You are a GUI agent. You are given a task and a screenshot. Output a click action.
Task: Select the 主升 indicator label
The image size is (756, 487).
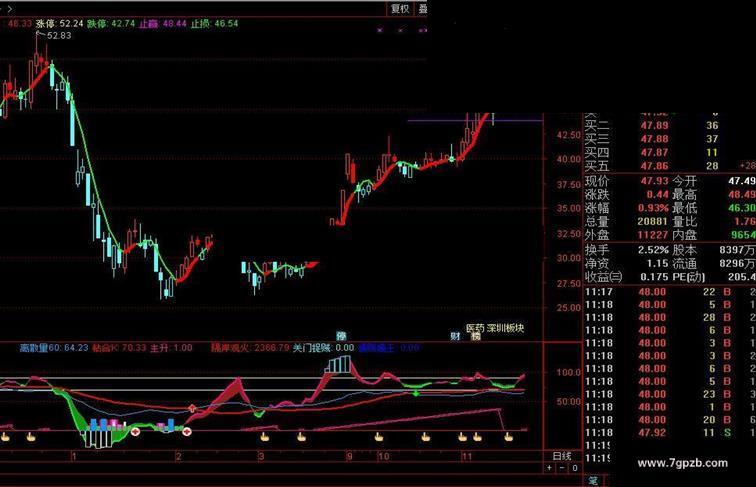[x=171, y=348]
